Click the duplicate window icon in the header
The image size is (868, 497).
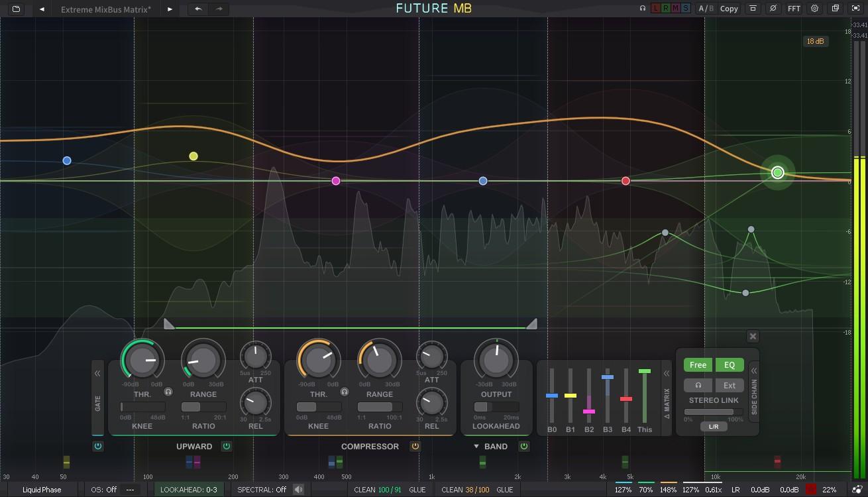pos(835,8)
